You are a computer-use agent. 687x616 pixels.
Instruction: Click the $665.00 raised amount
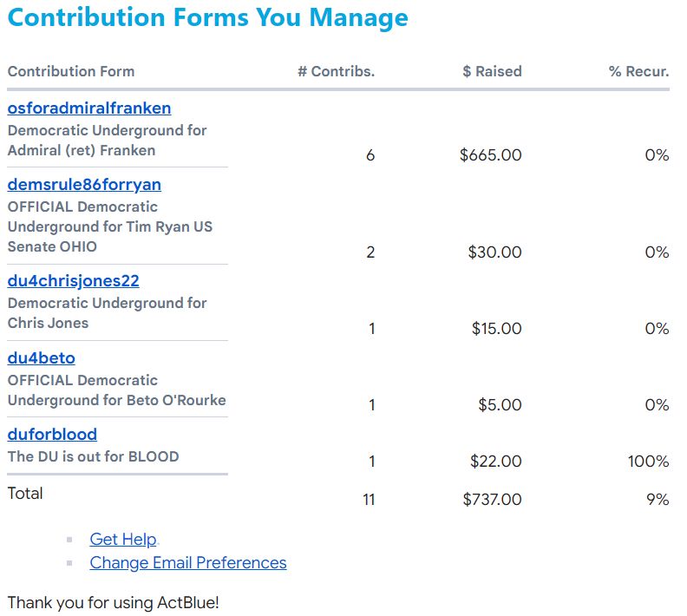(x=491, y=156)
